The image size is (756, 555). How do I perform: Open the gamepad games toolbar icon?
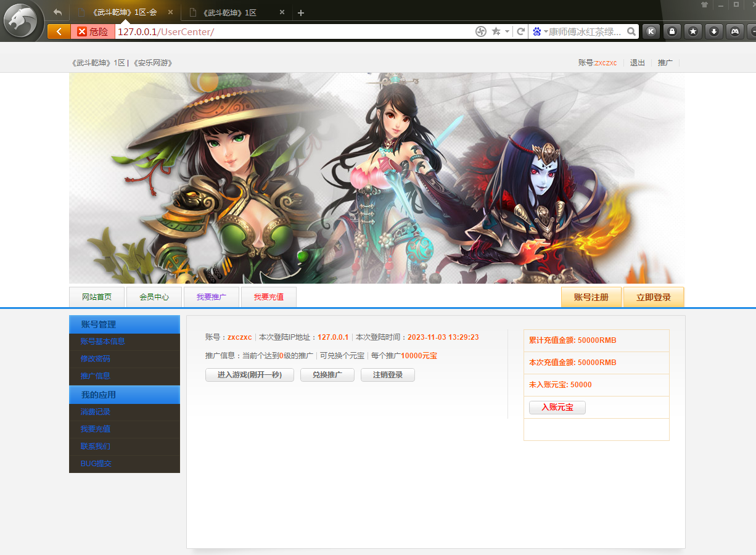coord(735,31)
